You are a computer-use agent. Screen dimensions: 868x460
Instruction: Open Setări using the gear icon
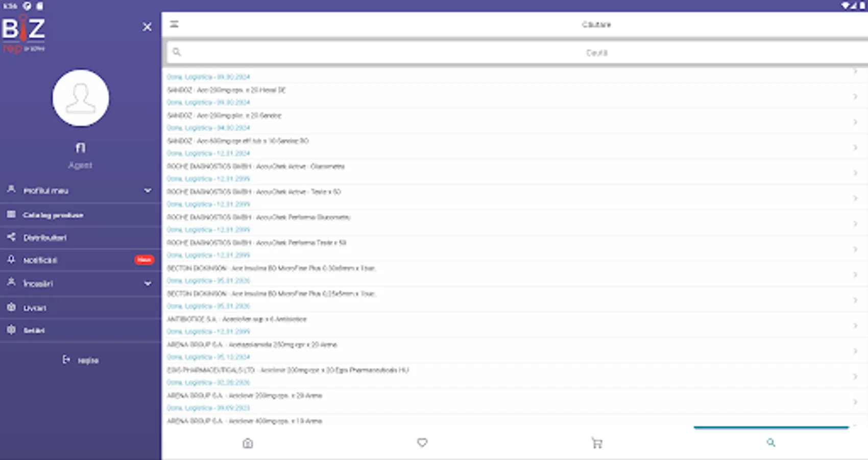11,330
